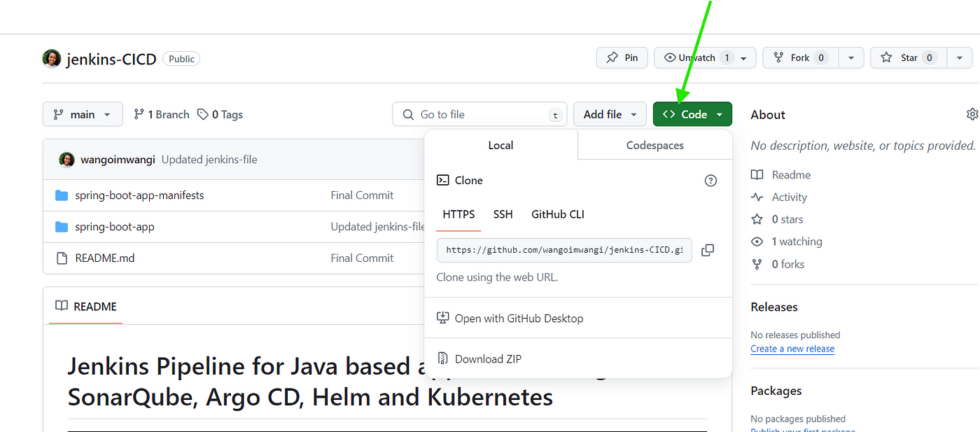This screenshot has height=432, width=980.
Task: Open the Unwatch notifications dropdown
Action: (x=706, y=57)
